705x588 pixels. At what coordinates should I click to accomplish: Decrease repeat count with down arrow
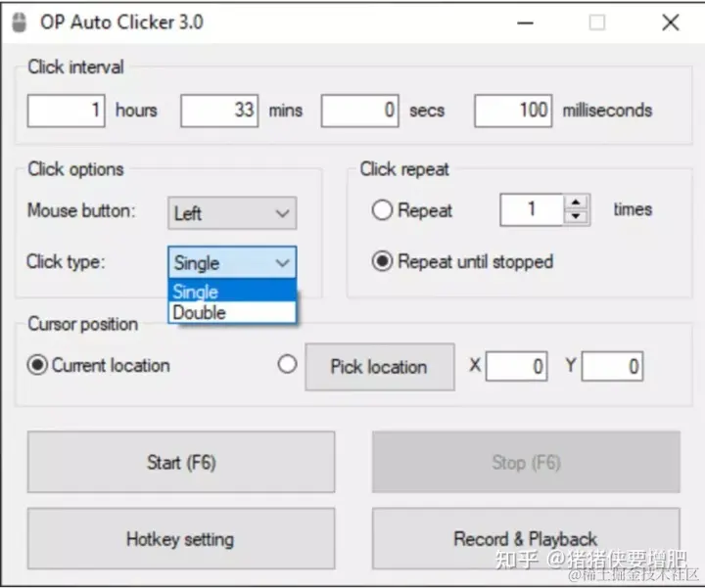(x=576, y=217)
